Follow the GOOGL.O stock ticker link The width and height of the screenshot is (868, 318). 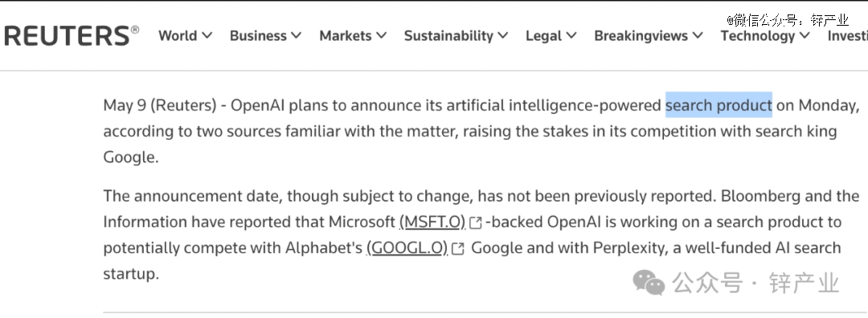point(407,248)
